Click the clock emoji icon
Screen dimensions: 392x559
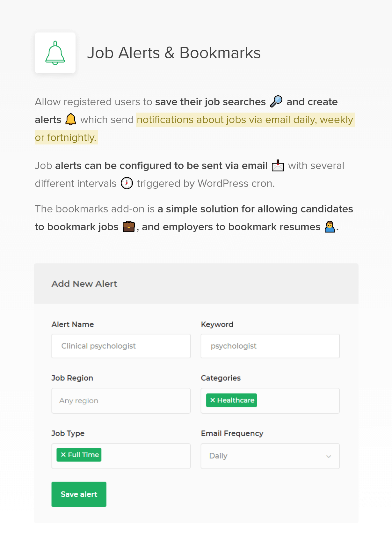point(127,183)
